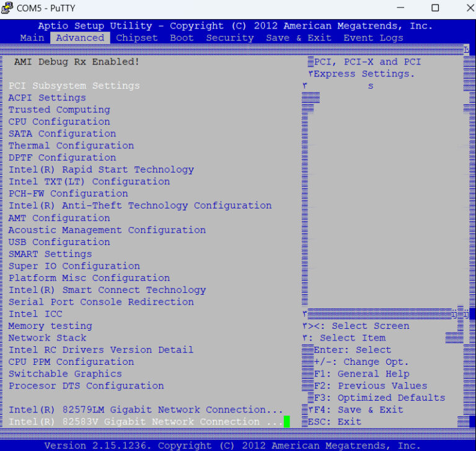Viewport: 476px width, 451px height.
Task: Click the PCI Express Settings help text
Action: 368,68
